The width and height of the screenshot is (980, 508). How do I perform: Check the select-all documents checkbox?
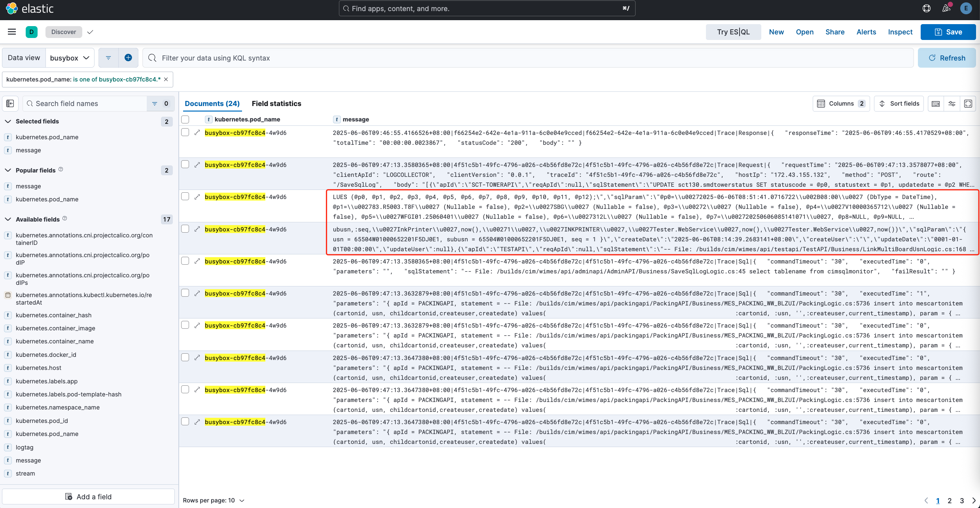185,119
